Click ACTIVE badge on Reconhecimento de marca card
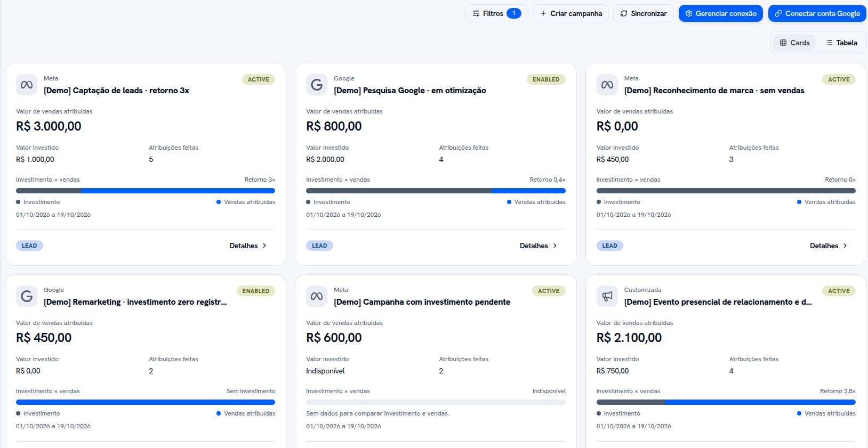868x448 pixels. coord(839,79)
